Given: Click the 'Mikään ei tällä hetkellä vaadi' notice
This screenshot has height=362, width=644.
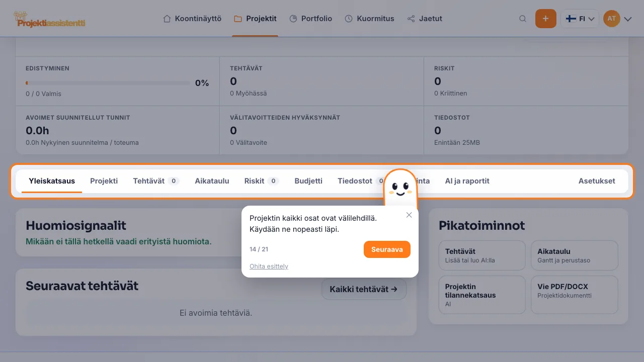Looking at the screenshot, I should (x=119, y=241).
